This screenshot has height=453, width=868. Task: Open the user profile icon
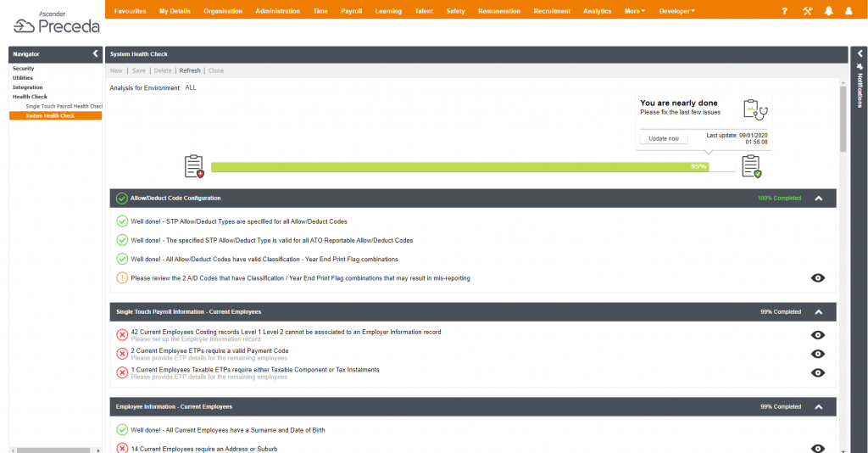(849, 11)
